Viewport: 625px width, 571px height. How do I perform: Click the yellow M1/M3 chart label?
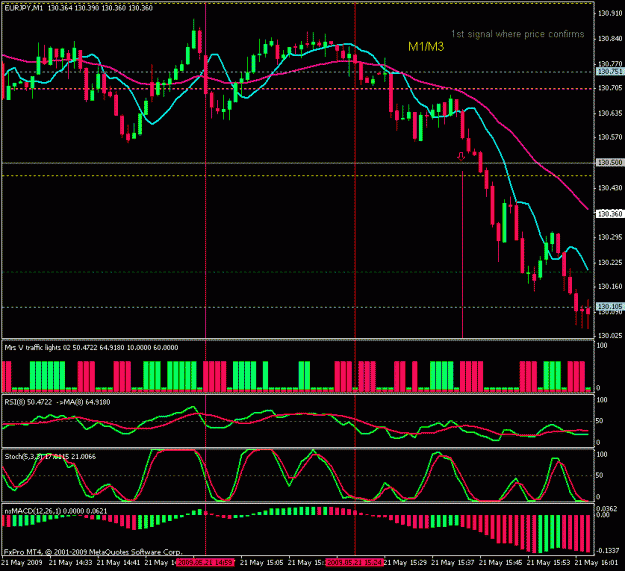426,47
